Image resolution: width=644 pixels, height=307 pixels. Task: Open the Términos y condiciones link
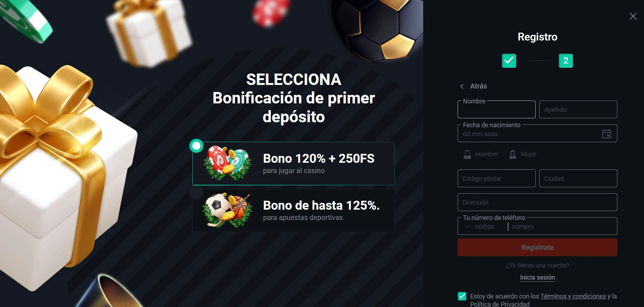573,296
